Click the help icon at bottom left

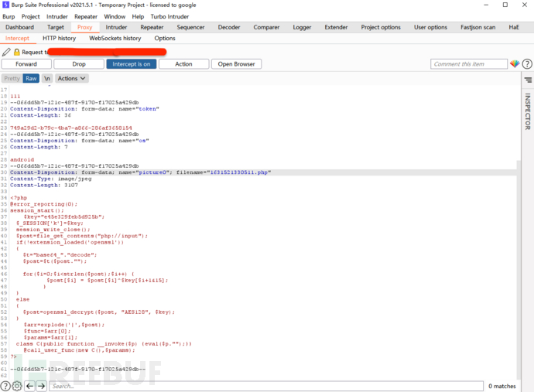(5, 386)
